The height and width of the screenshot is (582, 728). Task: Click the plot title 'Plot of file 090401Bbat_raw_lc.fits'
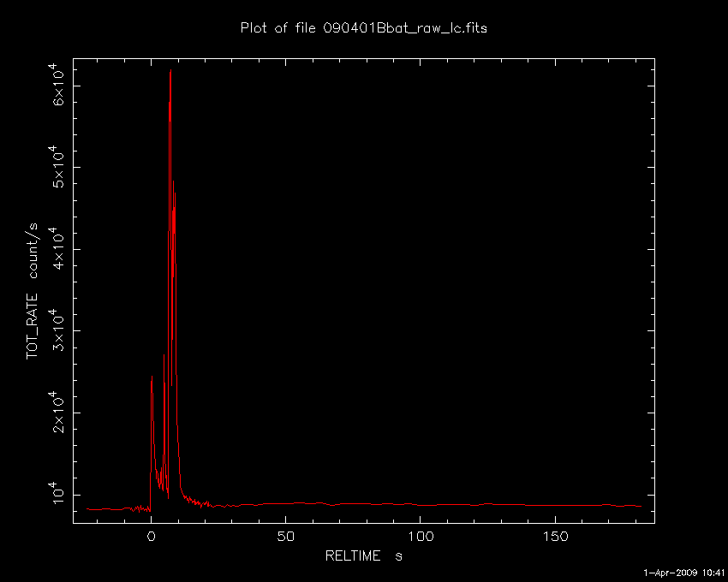point(363,28)
